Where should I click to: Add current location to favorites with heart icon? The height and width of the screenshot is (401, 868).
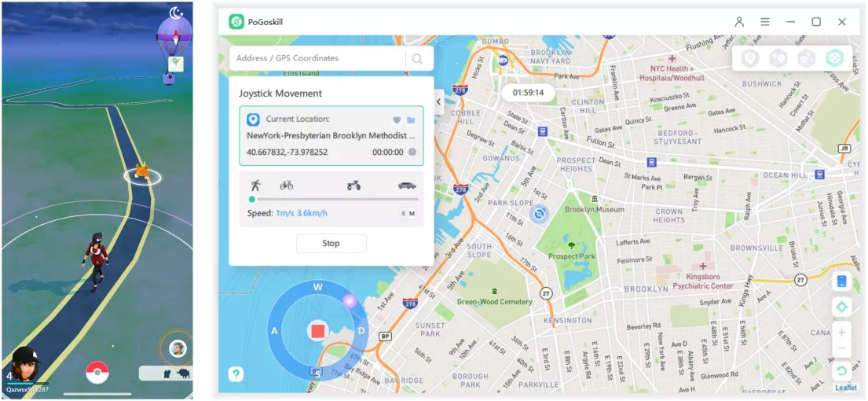(397, 120)
